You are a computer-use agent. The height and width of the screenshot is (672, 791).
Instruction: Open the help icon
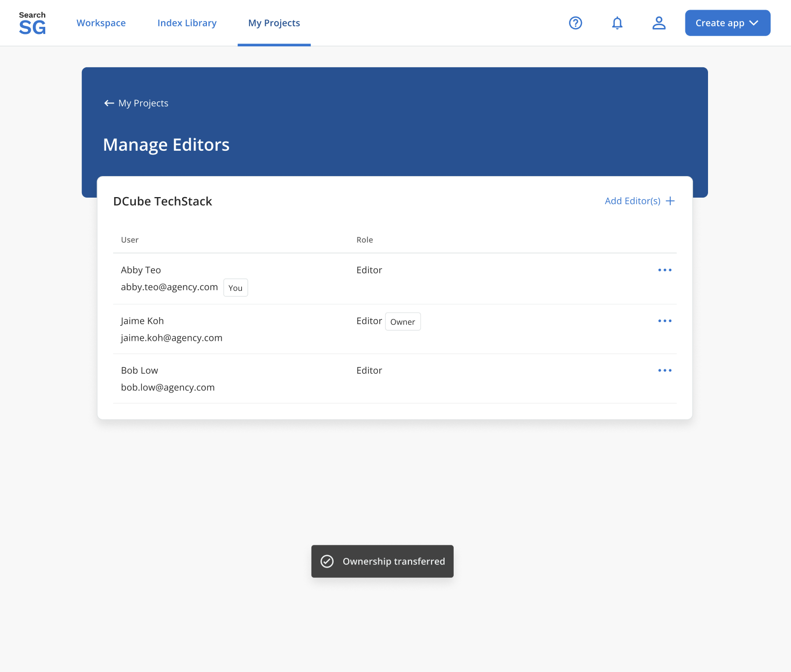575,23
